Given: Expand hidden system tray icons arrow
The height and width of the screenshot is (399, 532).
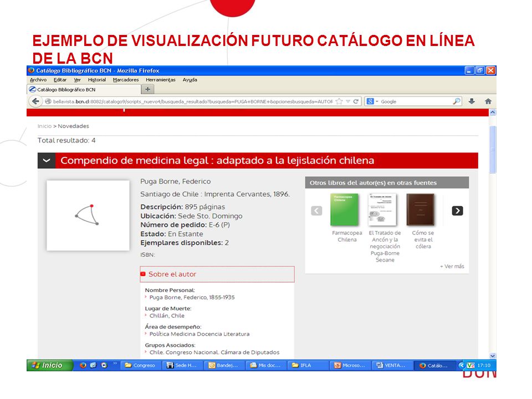Looking at the screenshot, I should (x=461, y=365).
